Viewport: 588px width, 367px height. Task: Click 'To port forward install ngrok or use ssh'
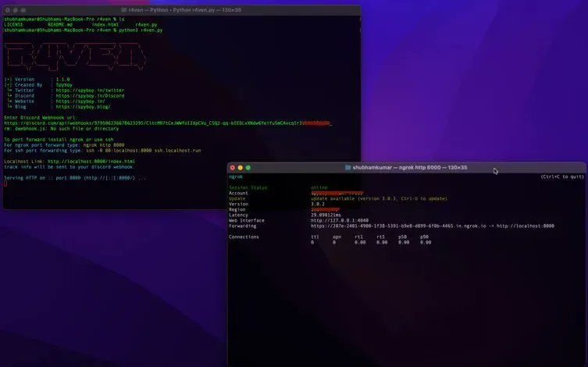(x=59, y=140)
